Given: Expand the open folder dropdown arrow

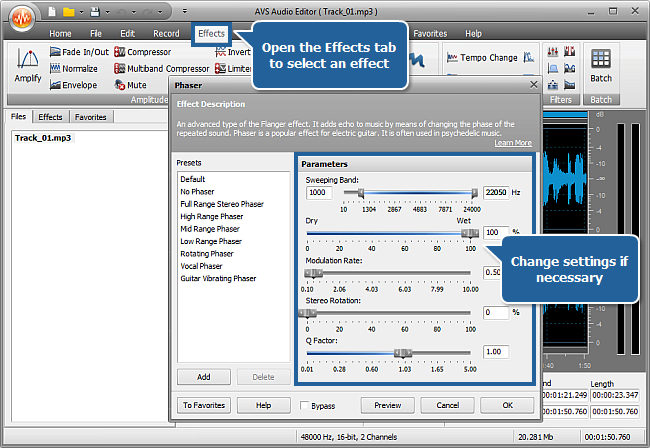Looking at the screenshot, I should click(81, 12).
